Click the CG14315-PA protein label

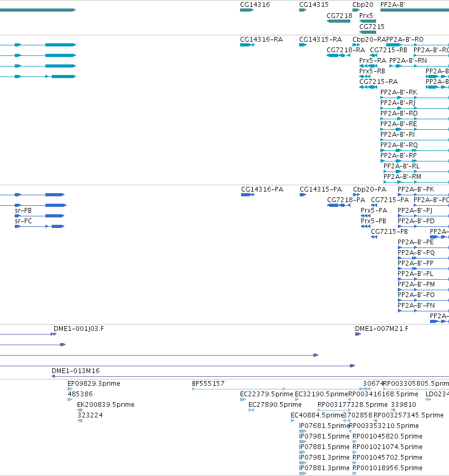(321, 189)
